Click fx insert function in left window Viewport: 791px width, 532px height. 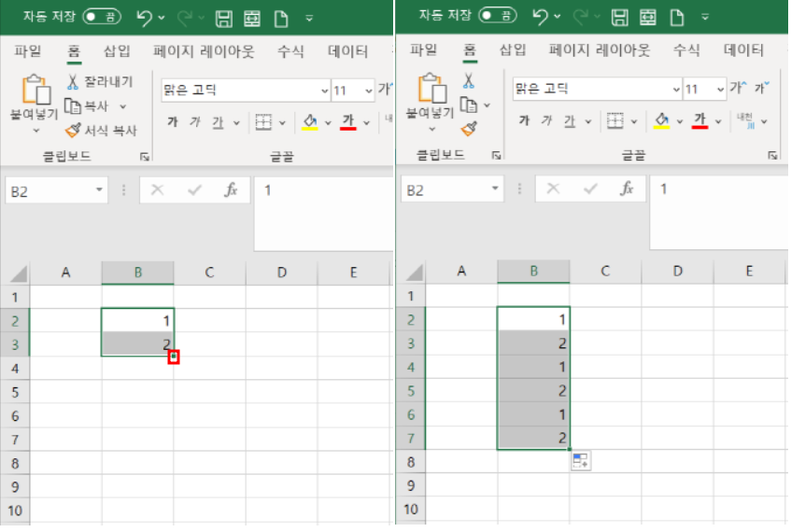click(x=231, y=190)
